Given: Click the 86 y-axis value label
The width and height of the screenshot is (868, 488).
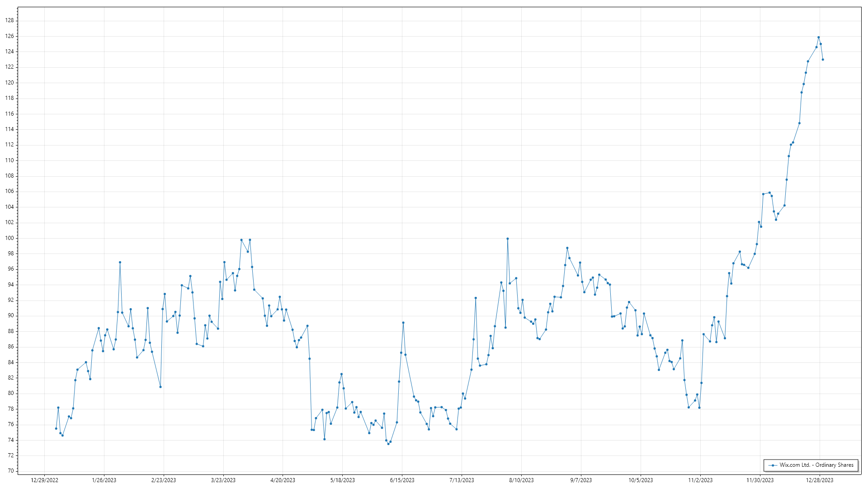Looking at the screenshot, I should coord(11,347).
